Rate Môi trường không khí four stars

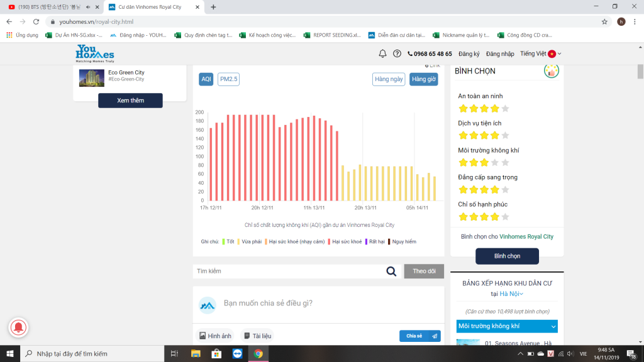click(494, 163)
